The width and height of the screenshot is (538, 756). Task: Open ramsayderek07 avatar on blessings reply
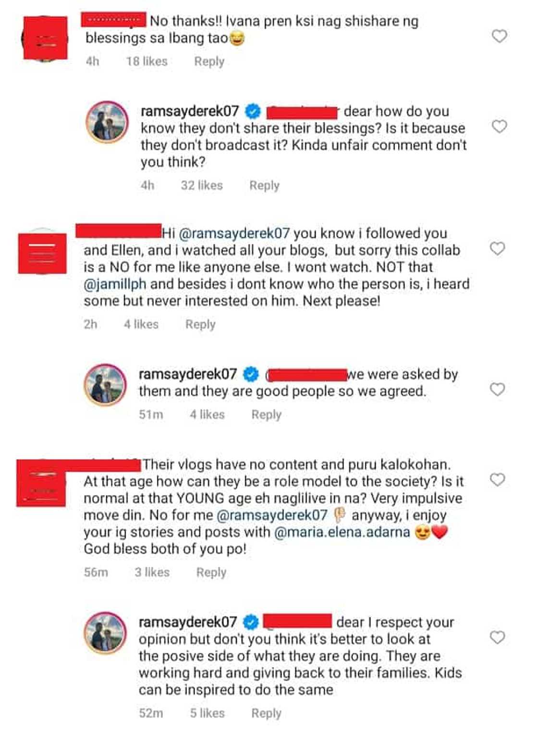[107, 122]
